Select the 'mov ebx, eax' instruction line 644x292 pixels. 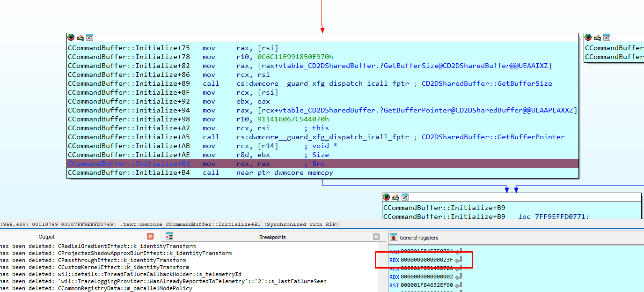(x=322, y=101)
